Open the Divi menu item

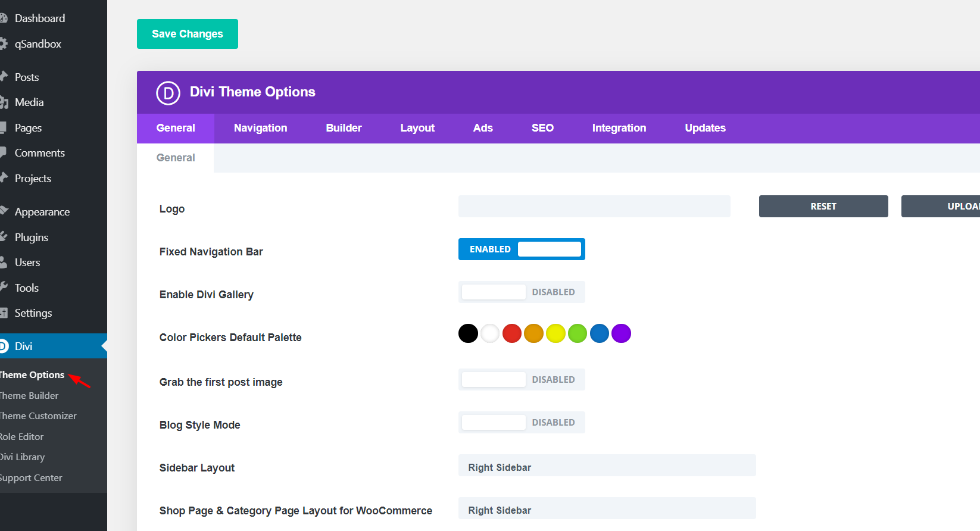[x=54, y=346]
